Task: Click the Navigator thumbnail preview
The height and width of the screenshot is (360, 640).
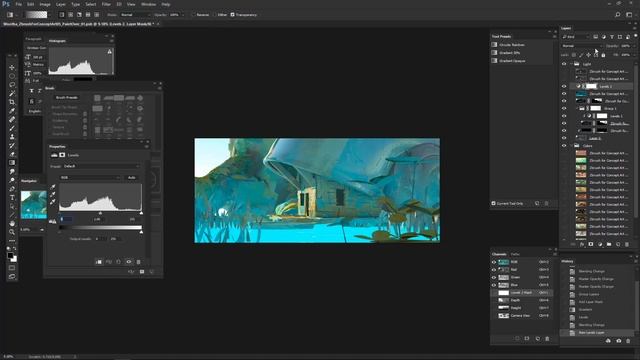Action: coord(33,204)
